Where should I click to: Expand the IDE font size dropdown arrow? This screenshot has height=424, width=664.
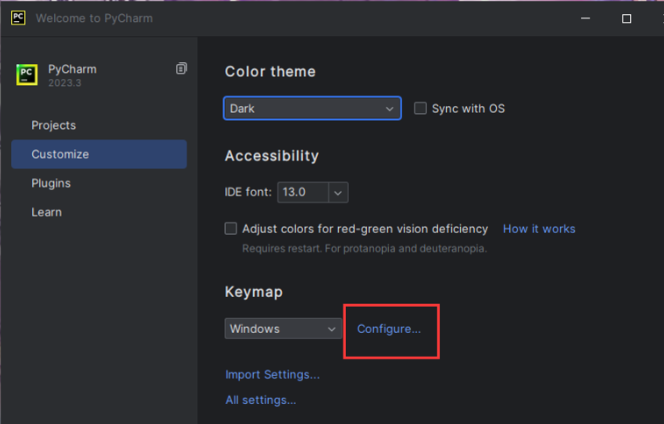338,192
